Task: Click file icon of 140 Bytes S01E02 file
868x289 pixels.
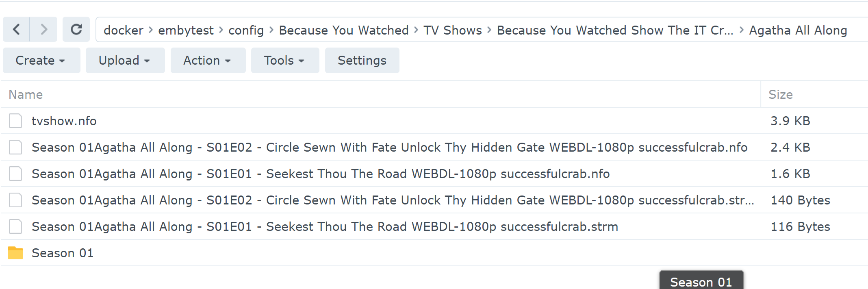Action: (15, 200)
